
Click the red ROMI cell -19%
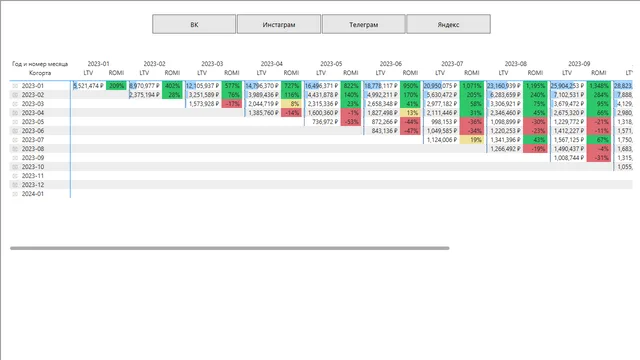point(535,149)
